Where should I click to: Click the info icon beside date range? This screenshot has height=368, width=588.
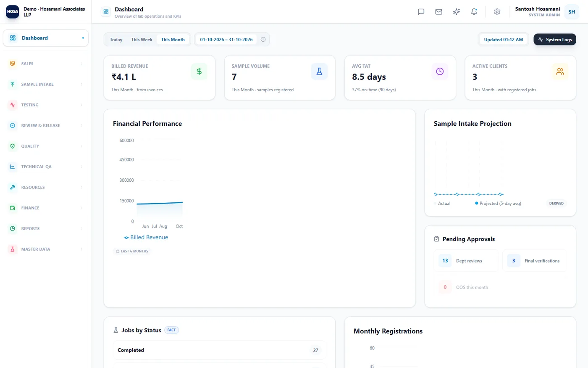(x=263, y=40)
